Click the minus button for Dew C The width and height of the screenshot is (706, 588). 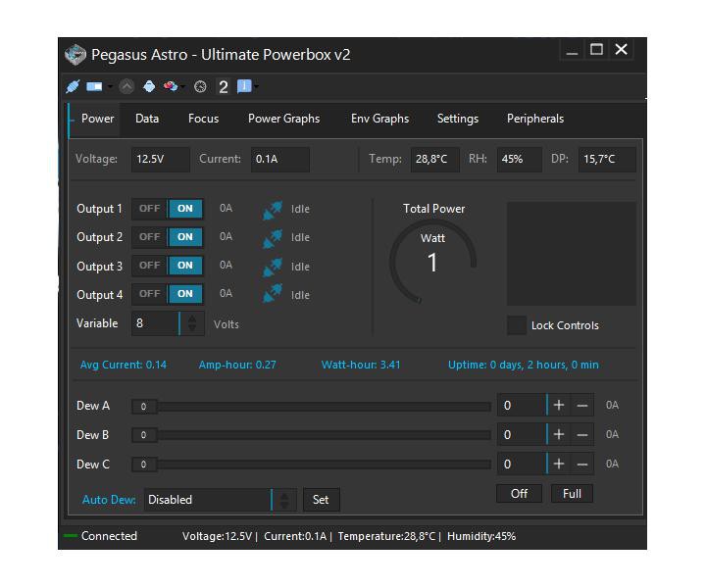[582, 464]
